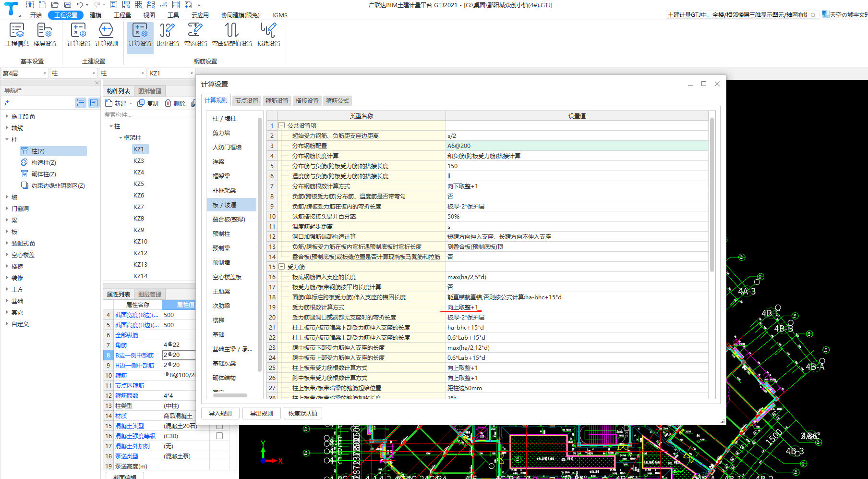Click search icon in top search box
This screenshot has width=868, height=479.
pos(813,15)
